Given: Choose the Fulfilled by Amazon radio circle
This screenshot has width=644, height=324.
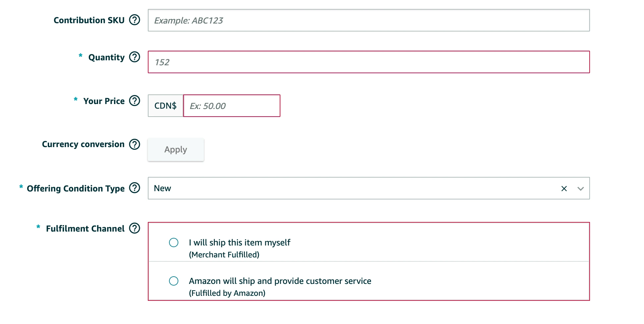Looking at the screenshot, I should [x=174, y=281].
